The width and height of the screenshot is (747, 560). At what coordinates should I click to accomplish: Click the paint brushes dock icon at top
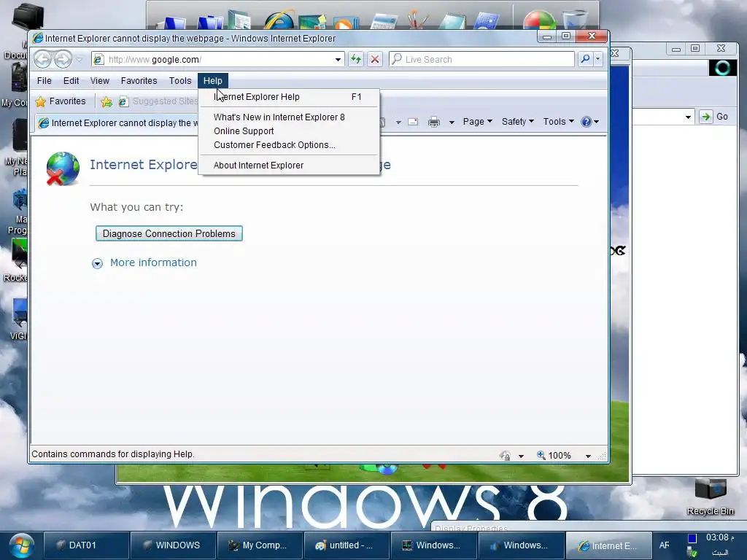418,20
